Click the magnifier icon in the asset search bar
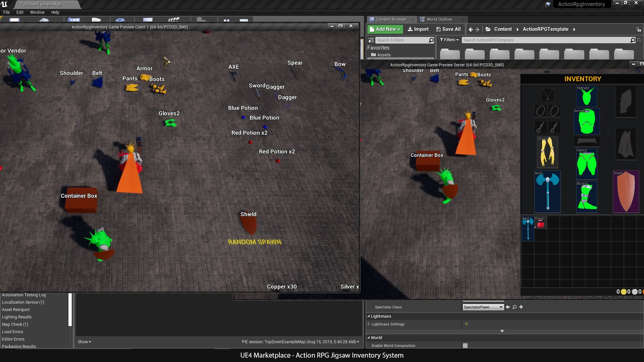The image size is (644, 362). [x=633, y=40]
